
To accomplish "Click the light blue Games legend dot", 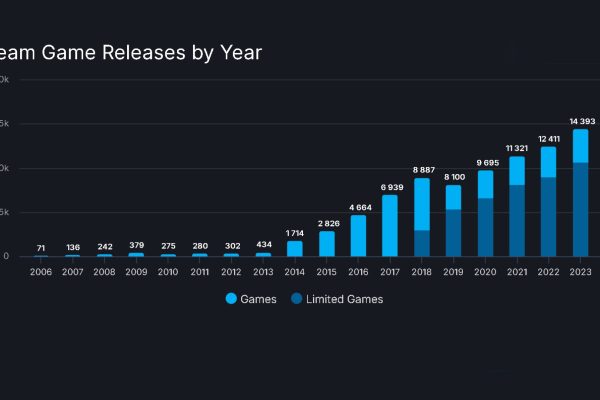I will 231,299.
